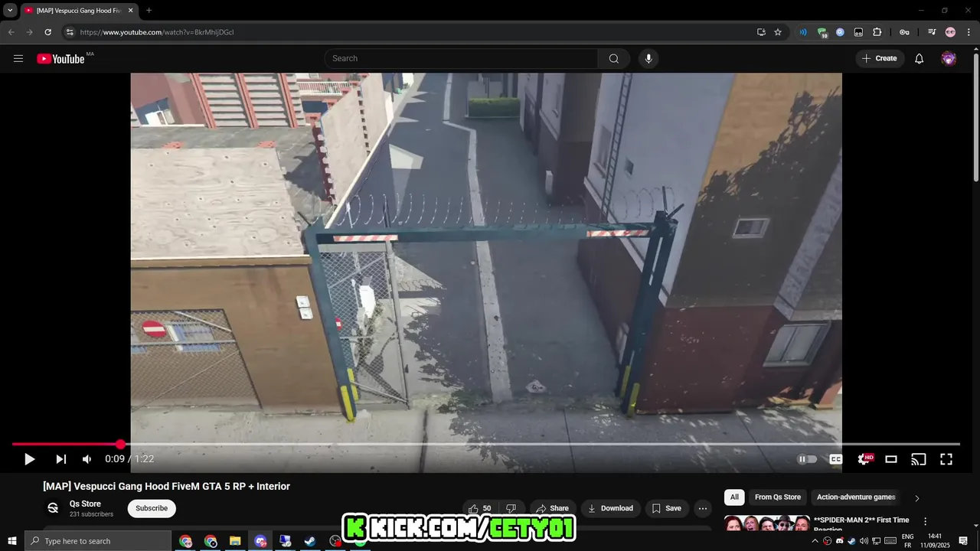Open a new browser tab

click(x=149, y=11)
